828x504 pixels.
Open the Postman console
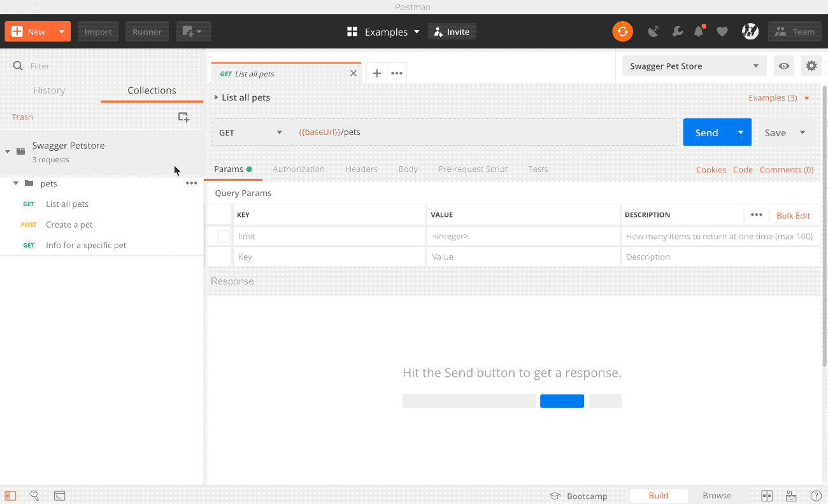59,495
